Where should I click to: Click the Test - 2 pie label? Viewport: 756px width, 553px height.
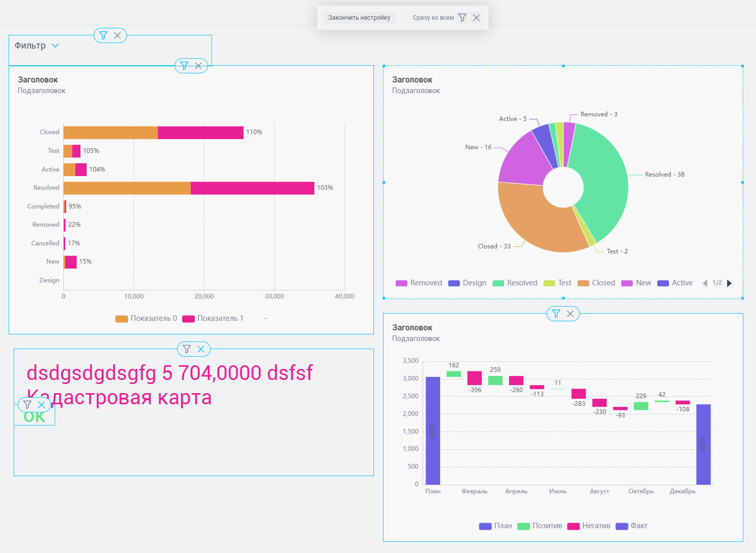click(x=617, y=251)
